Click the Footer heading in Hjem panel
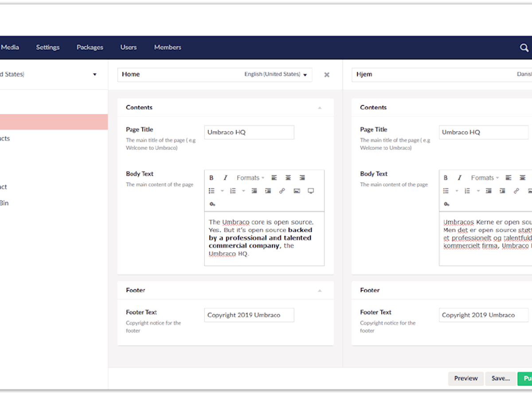 coord(370,290)
